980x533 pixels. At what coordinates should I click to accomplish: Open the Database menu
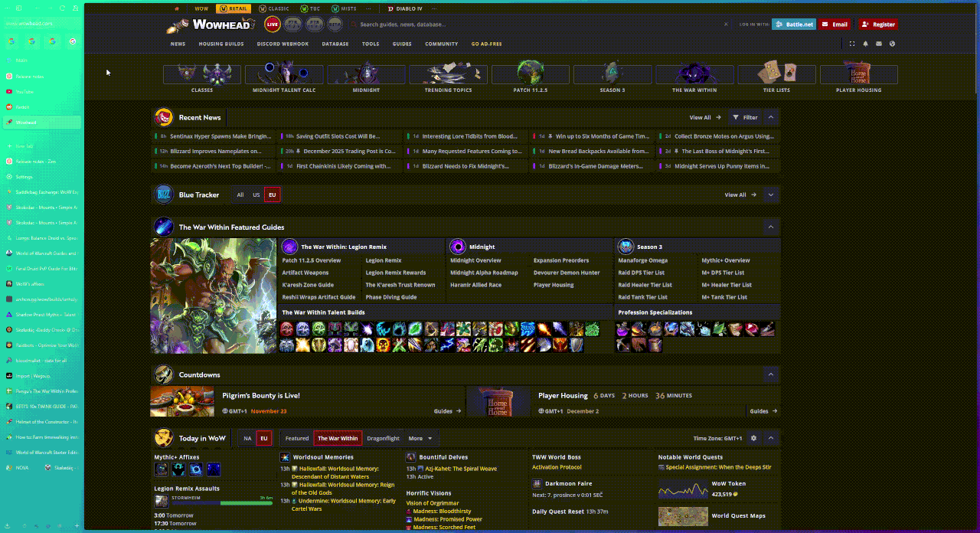point(335,44)
